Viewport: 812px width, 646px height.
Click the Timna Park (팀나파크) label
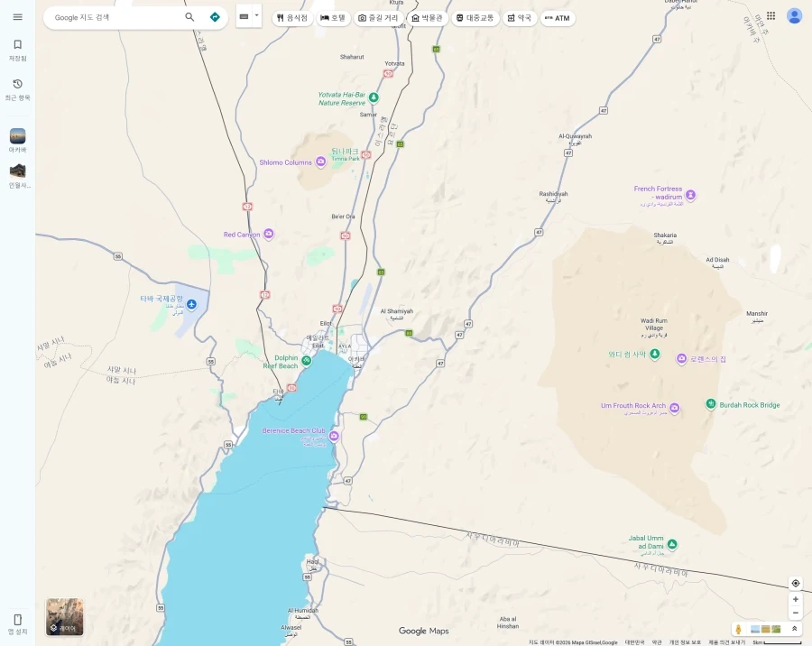point(345,154)
